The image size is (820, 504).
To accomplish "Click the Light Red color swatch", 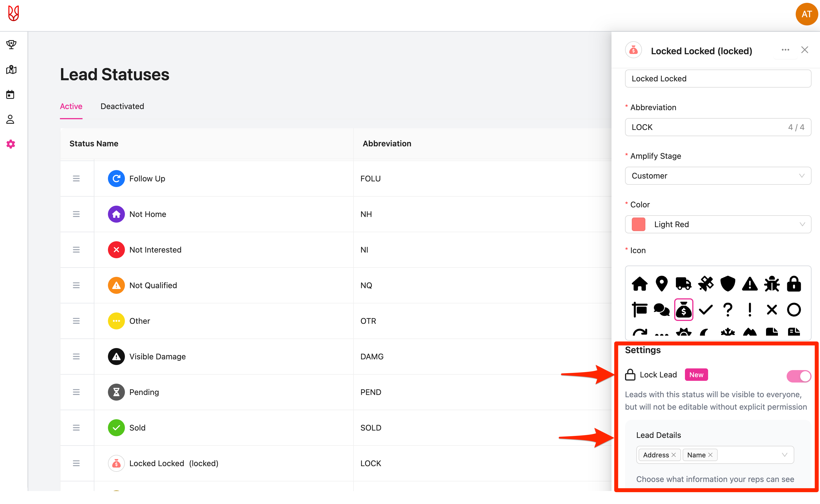I will pos(638,224).
